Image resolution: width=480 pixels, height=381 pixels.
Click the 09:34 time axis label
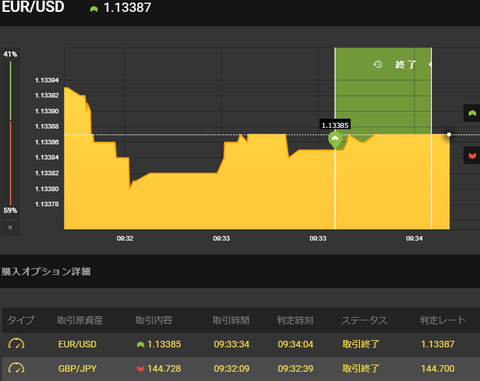[414, 238]
